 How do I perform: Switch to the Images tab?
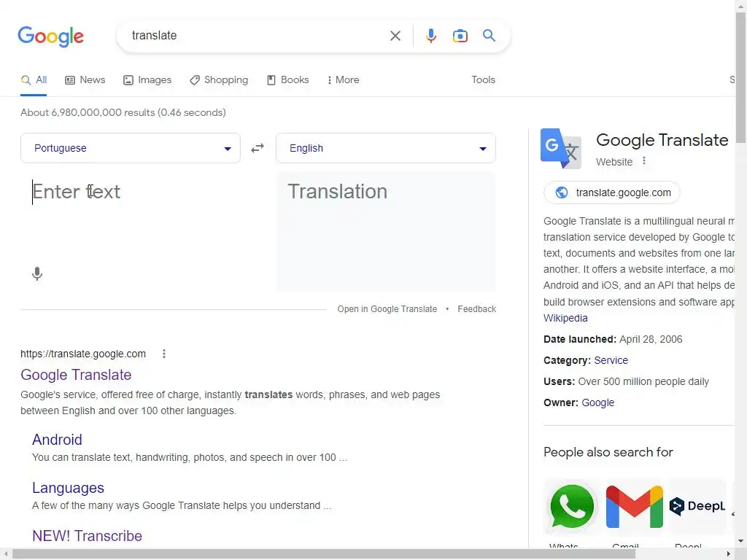tap(147, 80)
